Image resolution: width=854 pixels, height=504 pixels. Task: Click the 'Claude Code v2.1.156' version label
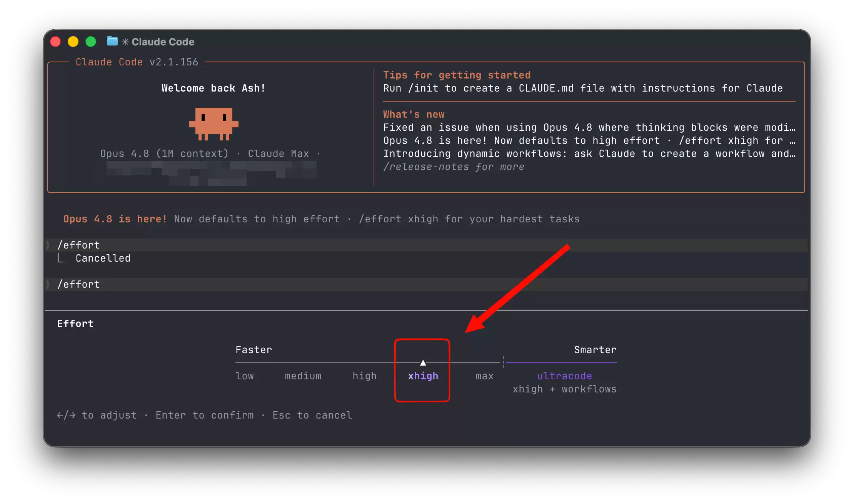coord(137,62)
